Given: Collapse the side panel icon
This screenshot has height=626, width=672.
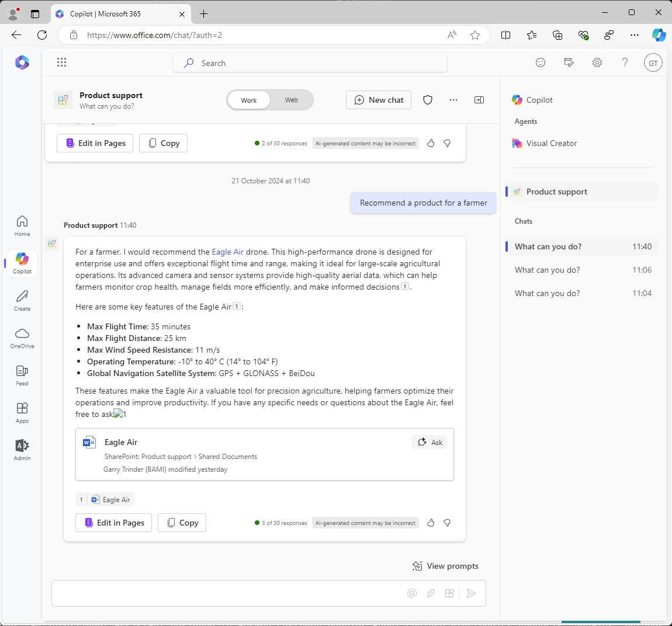Looking at the screenshot, I should click(x=479, y=100).
